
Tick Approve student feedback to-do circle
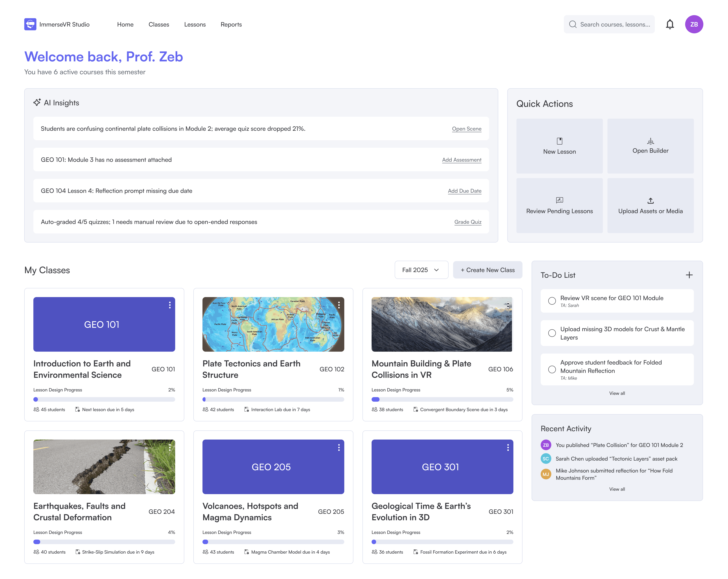(x=552, y=369)
